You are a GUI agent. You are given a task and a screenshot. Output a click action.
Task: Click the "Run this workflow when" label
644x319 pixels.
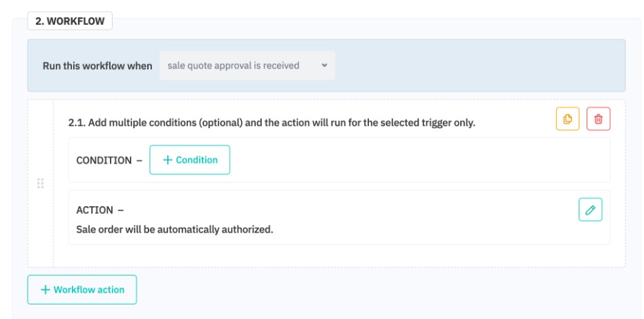(x=97, y=66)
